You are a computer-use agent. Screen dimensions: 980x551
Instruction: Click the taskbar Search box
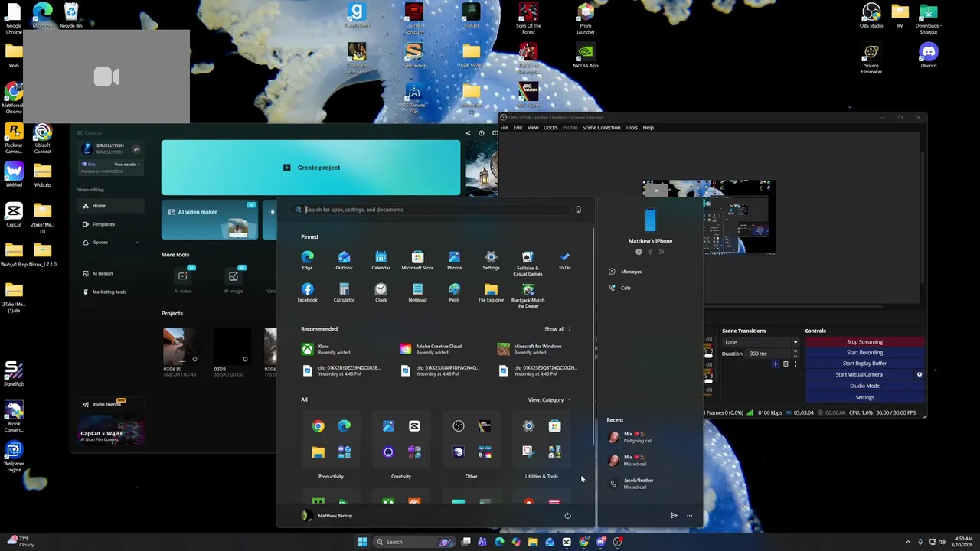(414, 542)
